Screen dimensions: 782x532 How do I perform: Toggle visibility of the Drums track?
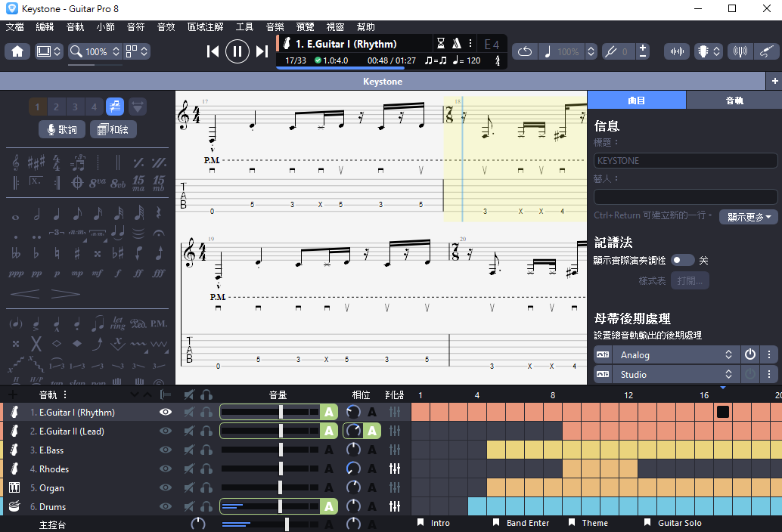(x=166, y=507)
